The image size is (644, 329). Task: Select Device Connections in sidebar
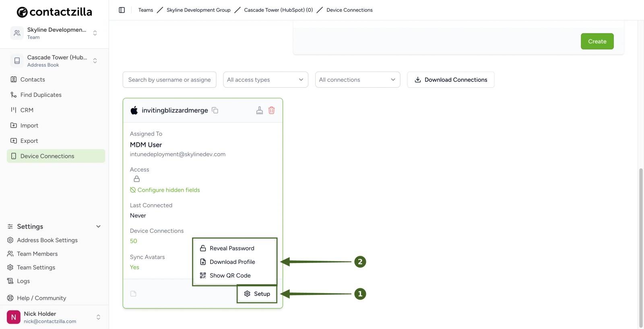pos(56,156)
